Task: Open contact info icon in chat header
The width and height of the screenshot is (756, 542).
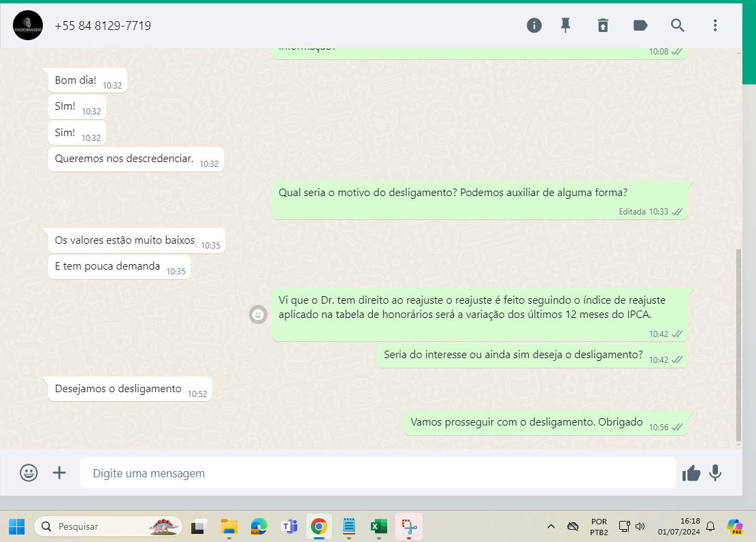Action: click(x=533, y=25)
